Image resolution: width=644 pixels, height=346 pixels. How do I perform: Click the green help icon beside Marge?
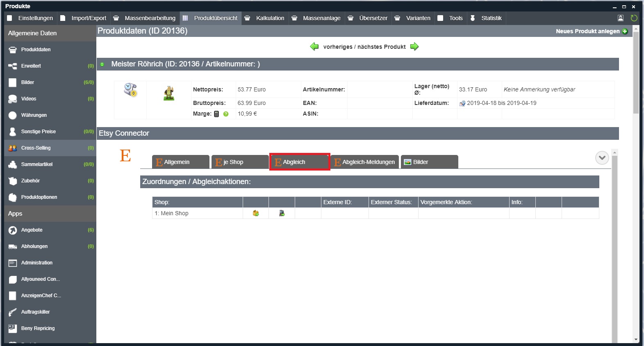coord(226,114)
